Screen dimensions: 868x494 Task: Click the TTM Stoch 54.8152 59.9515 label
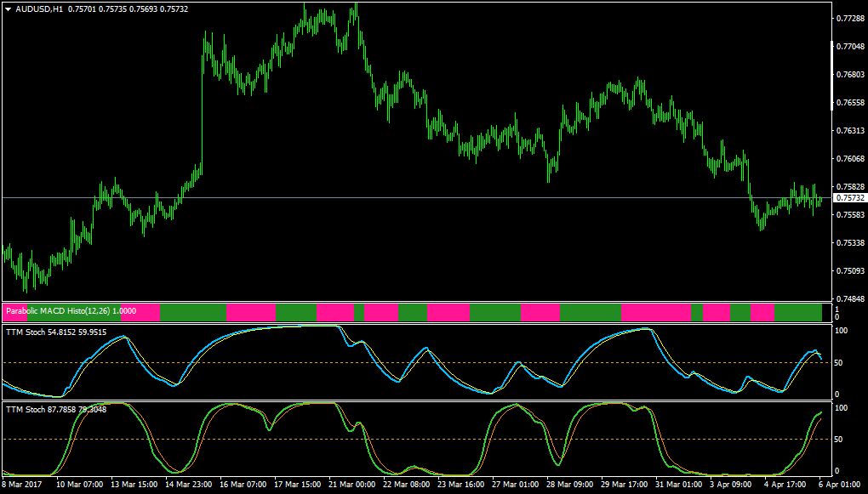coord(56,332)
